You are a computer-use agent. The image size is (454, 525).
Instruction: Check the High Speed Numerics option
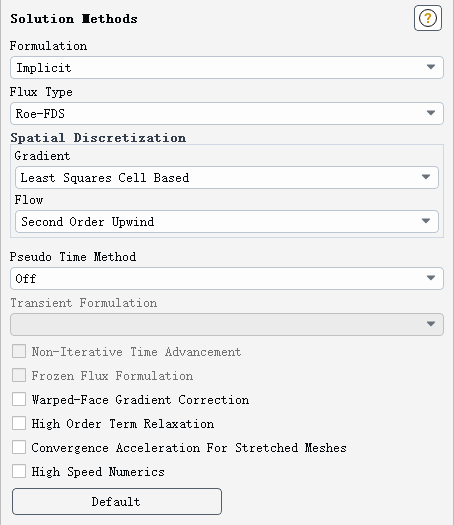tap(19, 471)
